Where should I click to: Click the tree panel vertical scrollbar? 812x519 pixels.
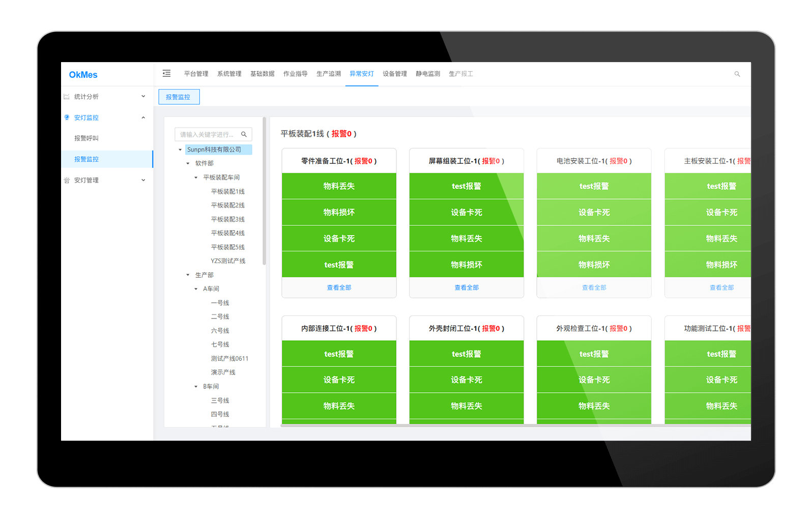tap(264, 191)
